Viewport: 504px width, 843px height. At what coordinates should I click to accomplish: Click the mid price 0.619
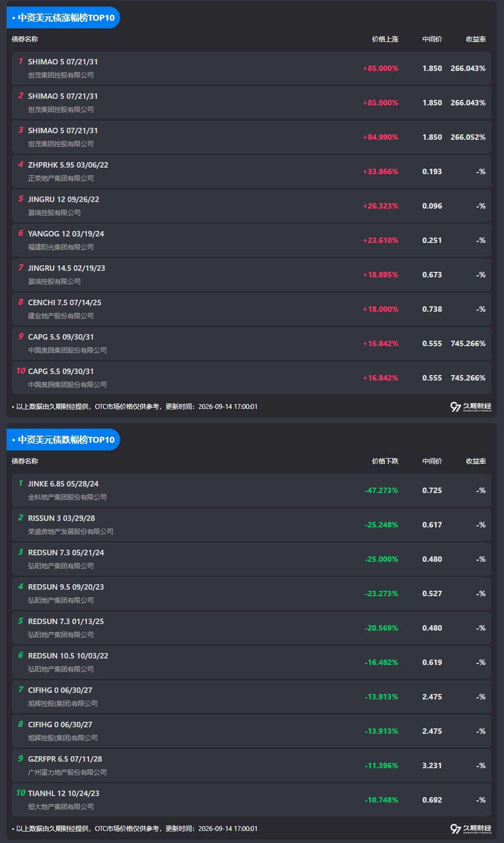432,662
